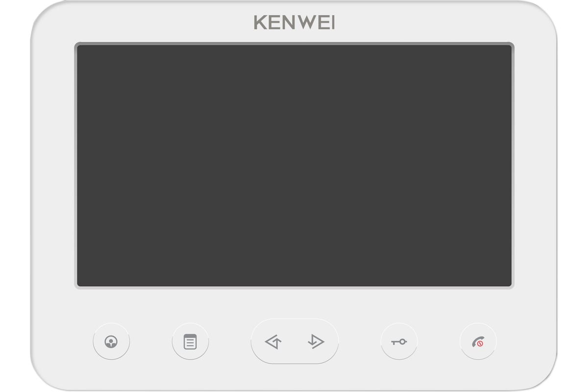The image size is (588, 392).
Task: Click the circular button beside the rocker's right
Action: coord(399,341)
